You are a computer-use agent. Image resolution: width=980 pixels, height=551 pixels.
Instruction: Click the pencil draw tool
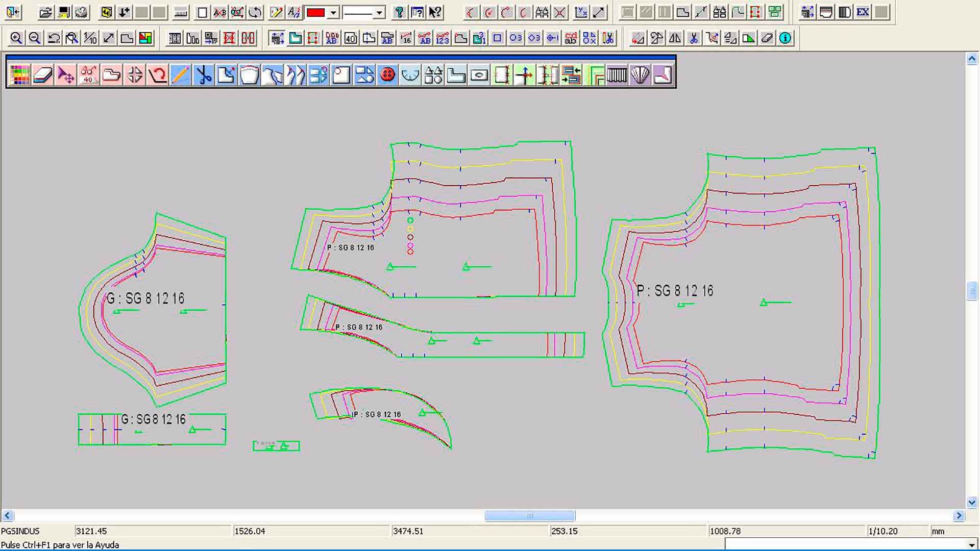tap(180, 76)
